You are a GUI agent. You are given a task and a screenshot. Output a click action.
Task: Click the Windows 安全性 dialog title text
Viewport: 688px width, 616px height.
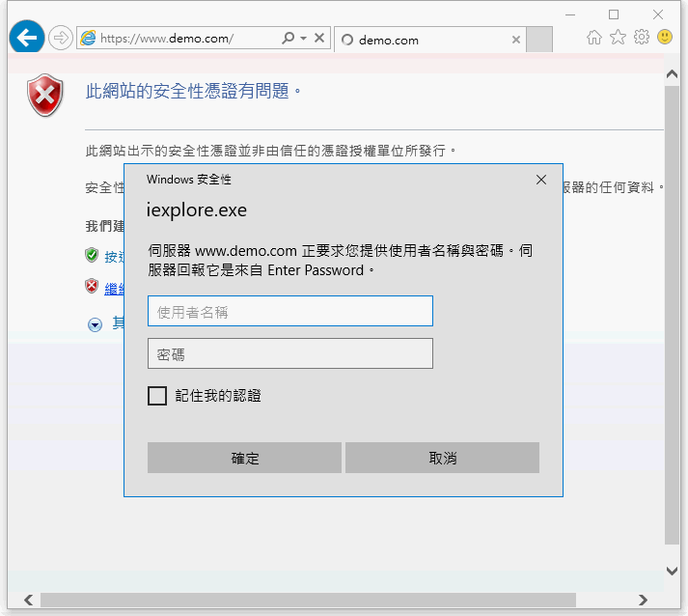tap(189, 180)
